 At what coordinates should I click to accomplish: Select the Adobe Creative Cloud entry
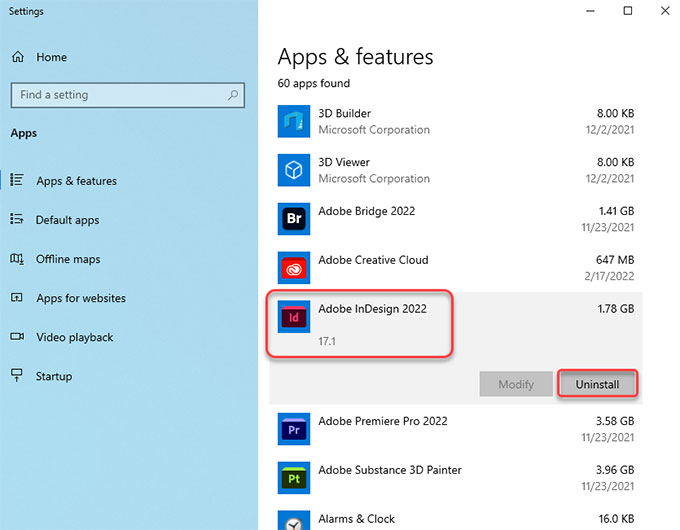coord(373,260)
